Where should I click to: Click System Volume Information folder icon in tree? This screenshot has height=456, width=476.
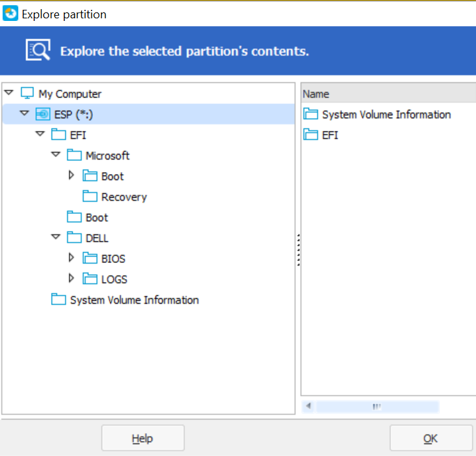59,299
